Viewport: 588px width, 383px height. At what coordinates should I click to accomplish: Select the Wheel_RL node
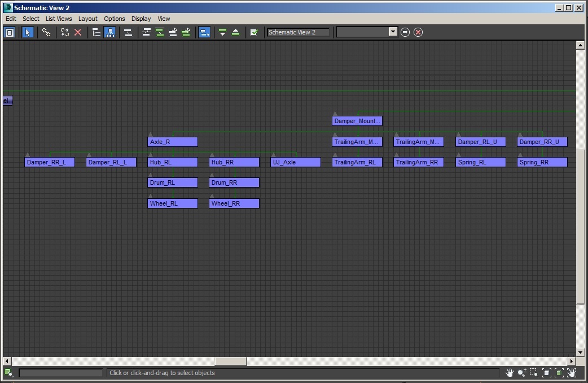pos(173,203)
